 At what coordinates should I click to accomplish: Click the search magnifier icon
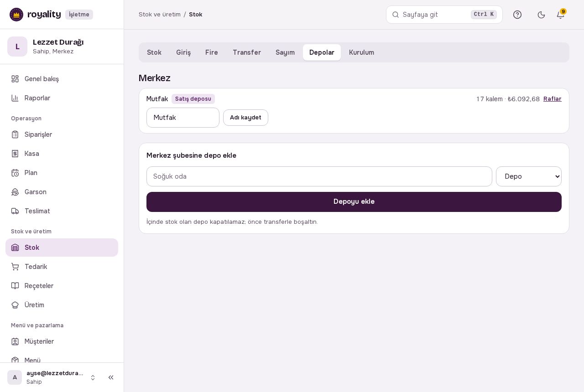pos(396,15)
